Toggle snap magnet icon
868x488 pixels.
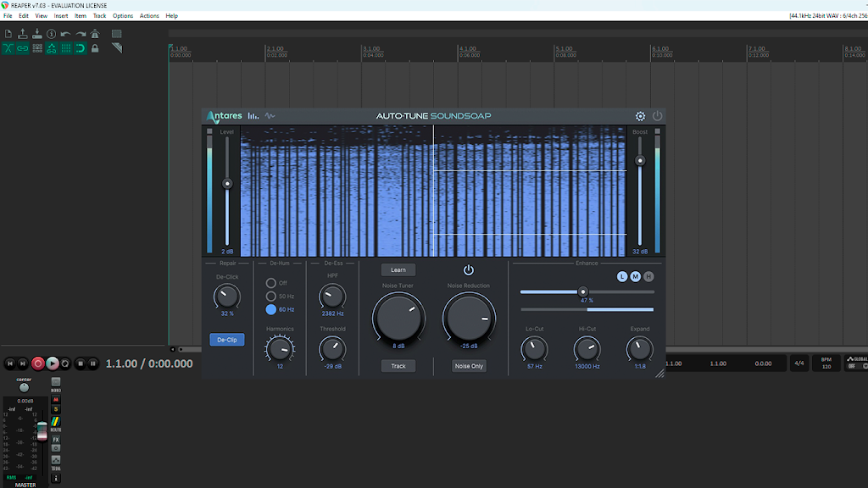point(81,48)
